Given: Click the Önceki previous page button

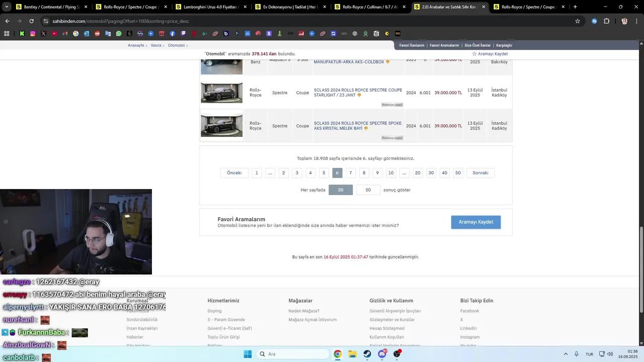Looking at the screenshot, I should (x=234, y=173).
